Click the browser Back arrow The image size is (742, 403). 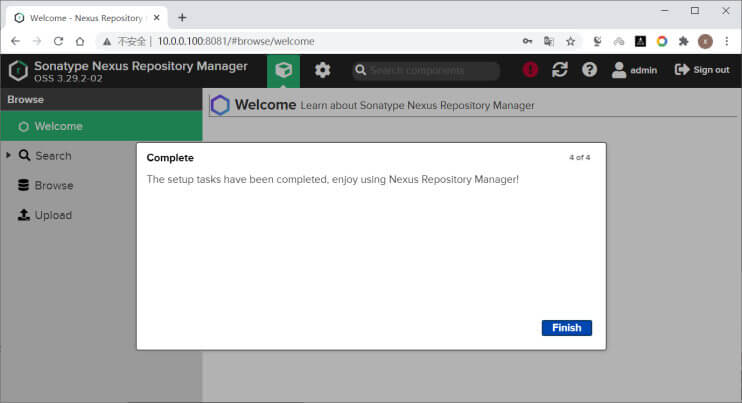pyautogui.click(x=15, y=41)
